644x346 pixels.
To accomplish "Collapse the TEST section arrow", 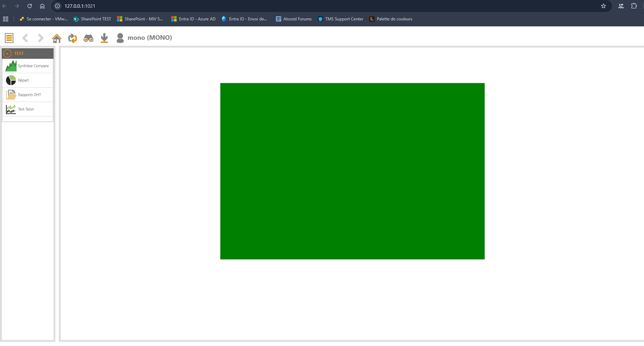I will (x=7, y=54).
